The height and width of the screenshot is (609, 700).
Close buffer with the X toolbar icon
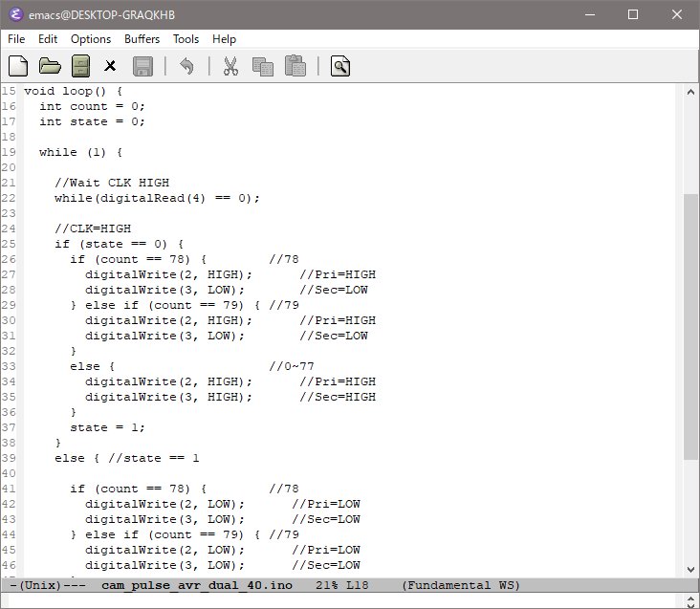110,67
